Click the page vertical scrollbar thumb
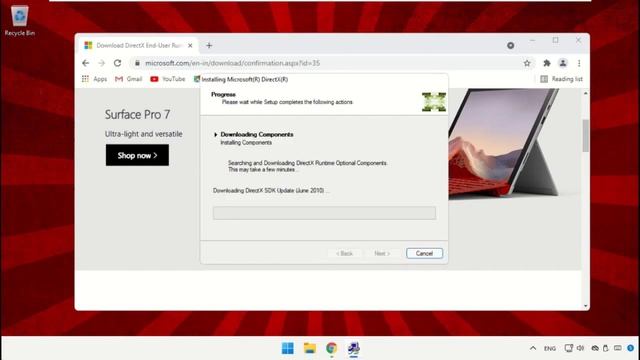Image resolution: width=640 pixels, height=360 pixels. point(586,136)
